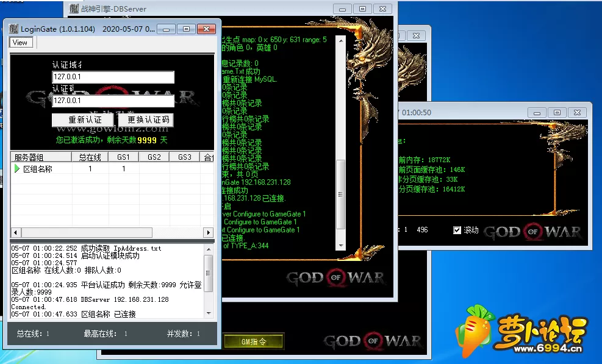Click the GS3 column header
Image resolution: width=602 pixels, height=364 pixels.
tap(185, 157)
